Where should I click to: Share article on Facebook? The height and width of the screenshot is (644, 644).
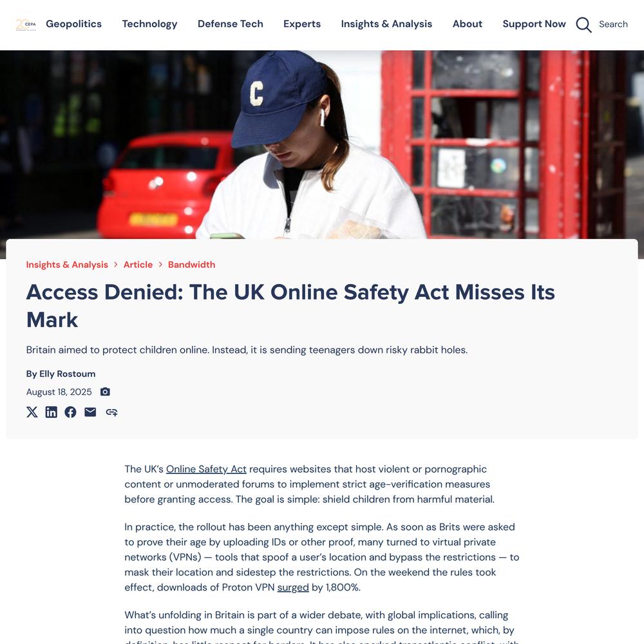tap(70, 412)
